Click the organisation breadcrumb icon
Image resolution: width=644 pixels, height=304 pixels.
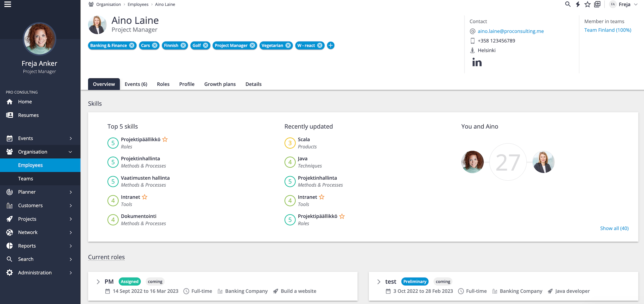91,4
